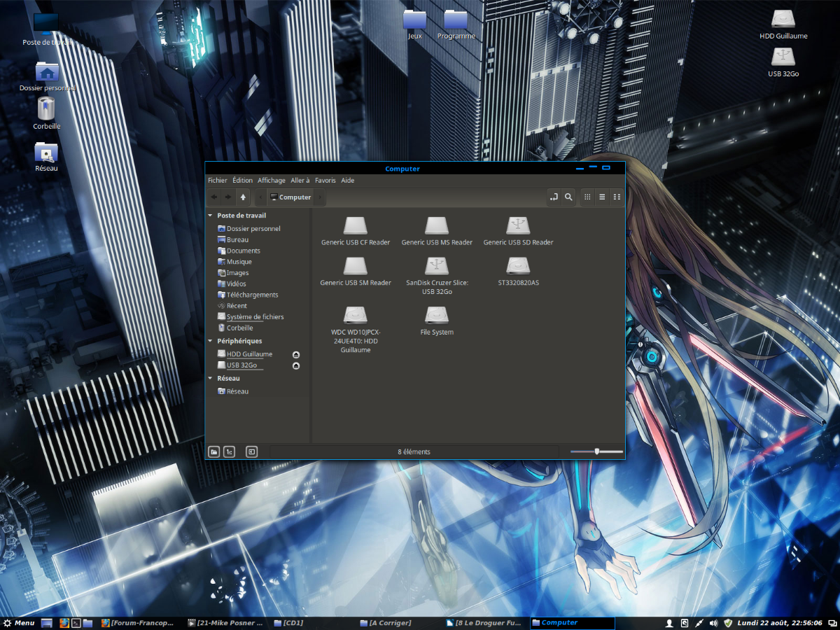Adjust the zoom slider in the status bar
This screenshot has height=630, width=840.
596,451
